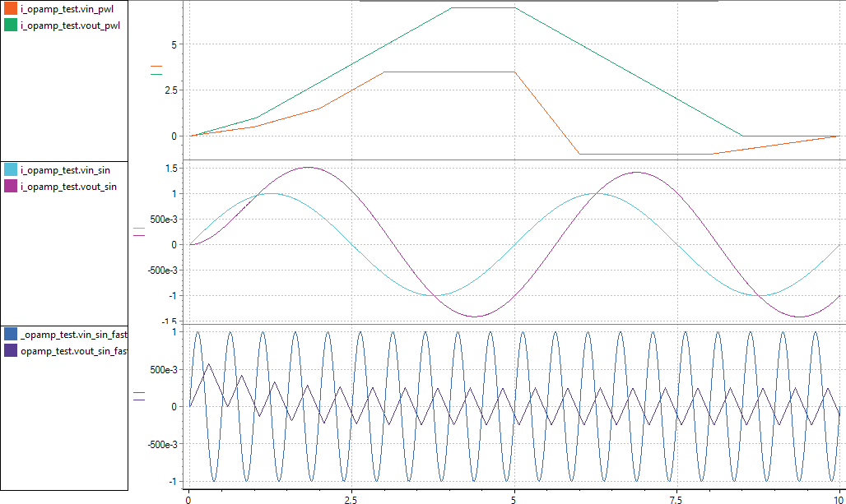Viewport: 846px width, 504px height.
Task: Click the green vout_pwl color swatch
Action: 10,25
